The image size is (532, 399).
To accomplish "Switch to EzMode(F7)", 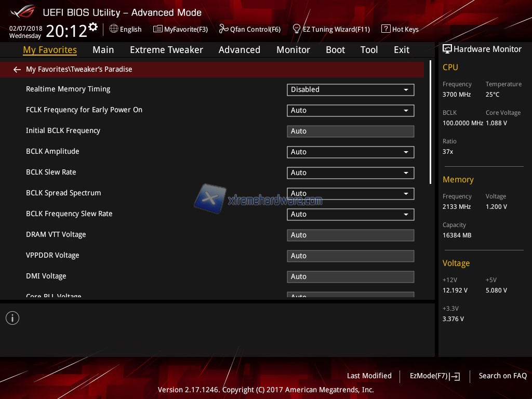I will (434, 376).
